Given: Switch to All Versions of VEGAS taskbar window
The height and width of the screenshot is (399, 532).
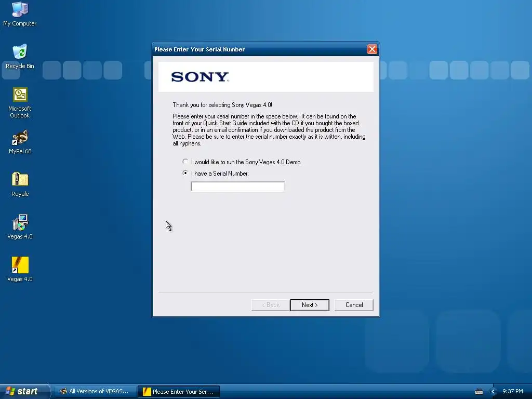Looking at the screenshot, I should point(95,391).
